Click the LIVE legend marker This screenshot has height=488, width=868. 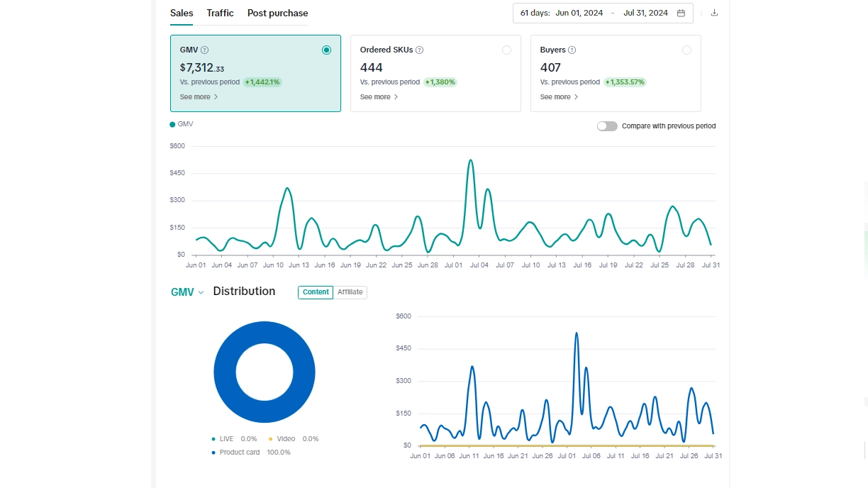click(x=213, y=439)
